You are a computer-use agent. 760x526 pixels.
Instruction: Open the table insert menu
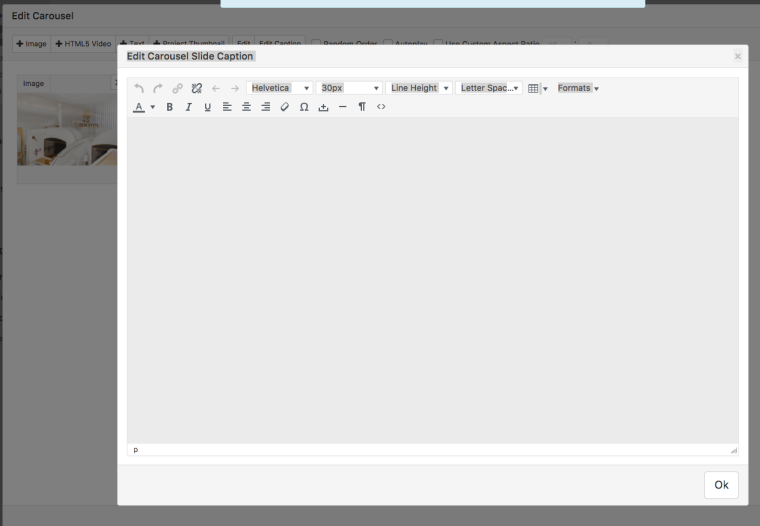click(x=537, y=88)
